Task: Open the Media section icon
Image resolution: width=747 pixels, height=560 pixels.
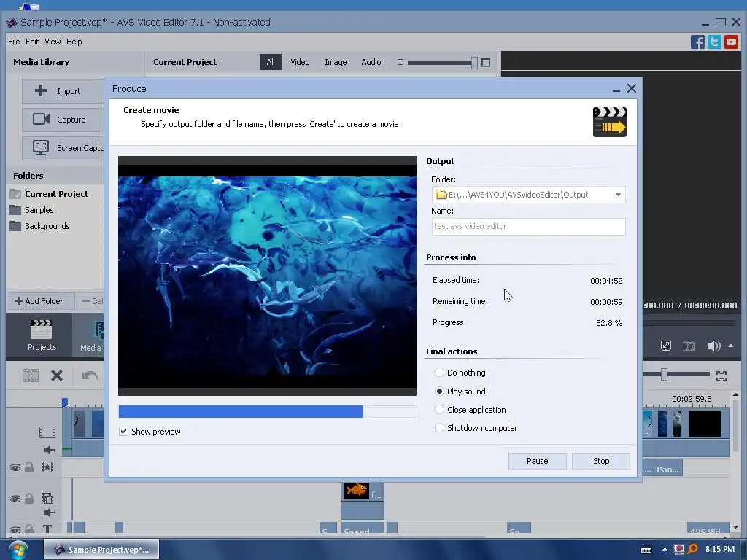Action: 97,330
